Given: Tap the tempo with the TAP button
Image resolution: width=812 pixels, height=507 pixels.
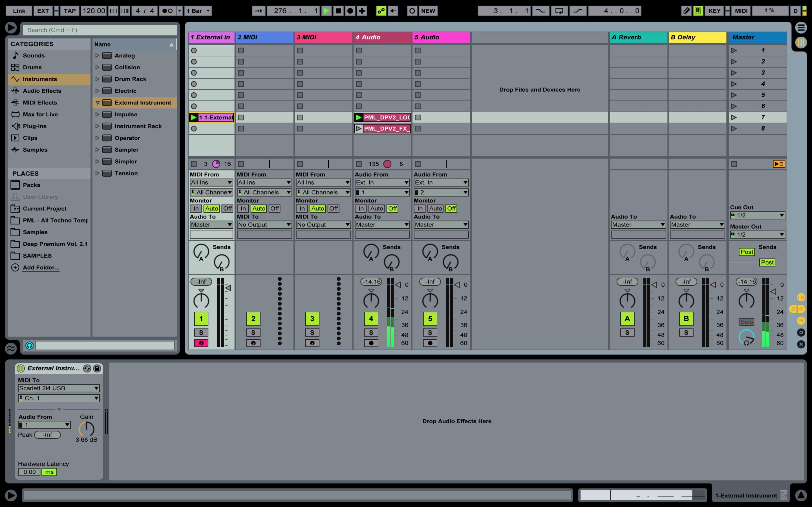Looking at the screenshot, I should [x=69, y=10].
